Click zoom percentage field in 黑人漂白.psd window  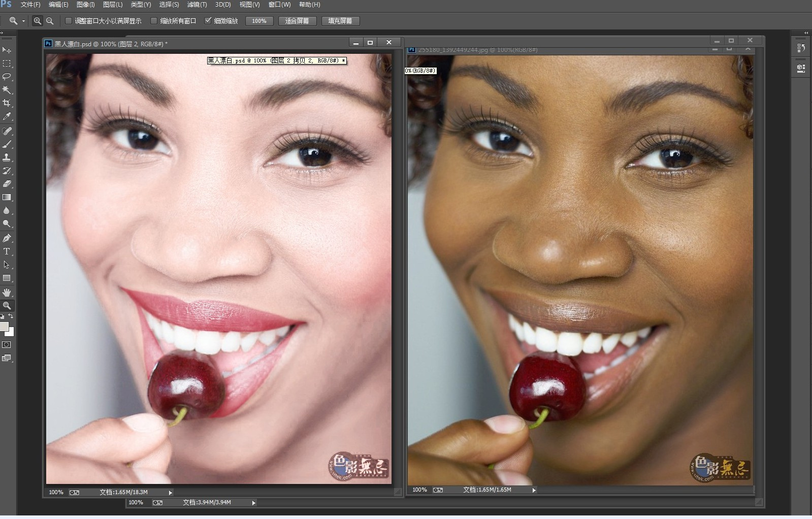tap(56, 493)
